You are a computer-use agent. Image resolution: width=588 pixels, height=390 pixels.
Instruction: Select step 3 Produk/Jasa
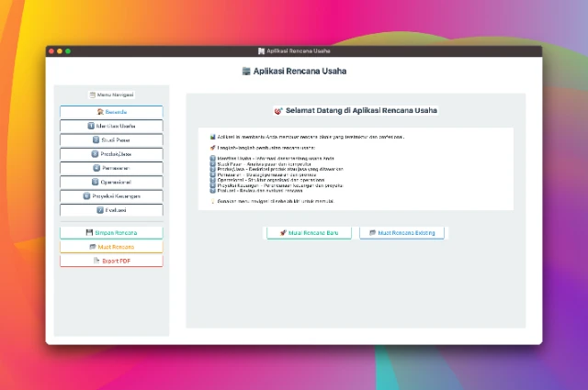[x=111, y=154]
